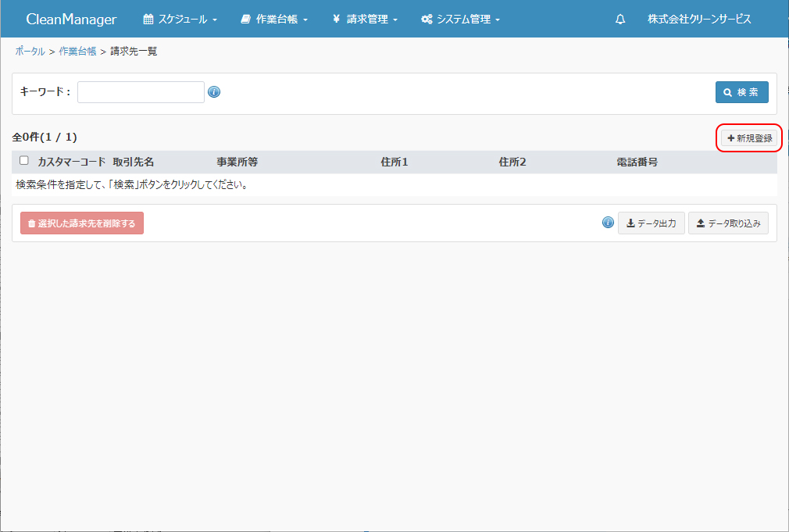The height and width of the screenshot is (532, 789).
Task: Focus the キーワード text input field
Action: 141,92
